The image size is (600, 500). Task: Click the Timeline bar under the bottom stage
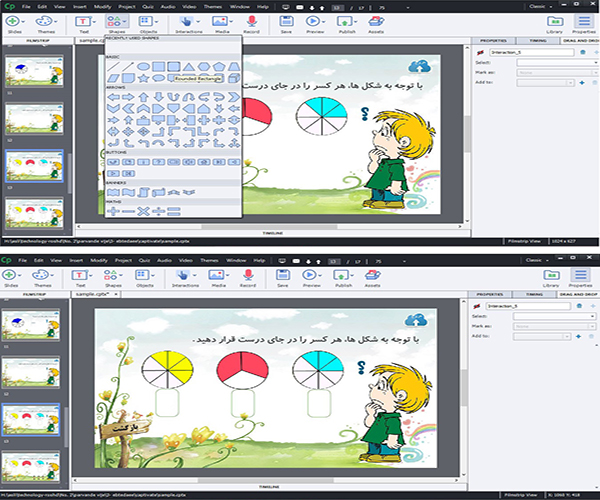coord(270,486)
